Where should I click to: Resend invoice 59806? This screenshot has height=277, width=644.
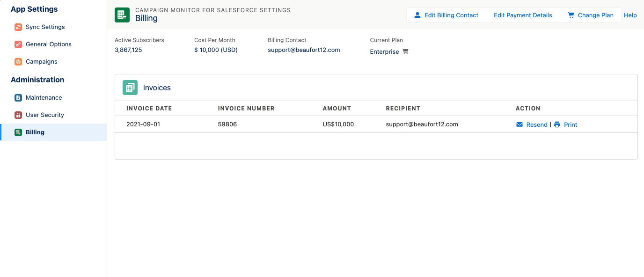pyautogui.click(x=537, y=125)
